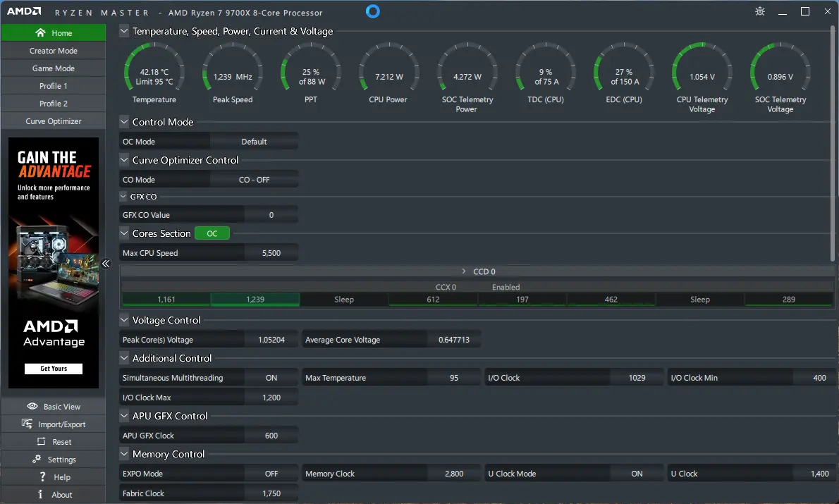Toggle Simultaneous Multithreading ON value
Viewport: 839px width, 504px height.
[x=271, y=378]
